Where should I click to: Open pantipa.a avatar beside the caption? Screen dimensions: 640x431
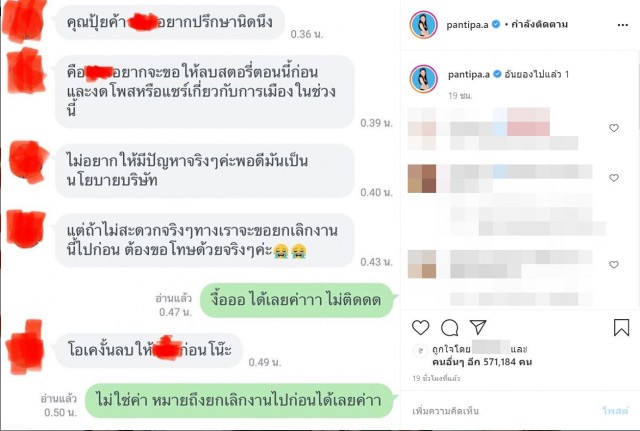pos(424,78)
